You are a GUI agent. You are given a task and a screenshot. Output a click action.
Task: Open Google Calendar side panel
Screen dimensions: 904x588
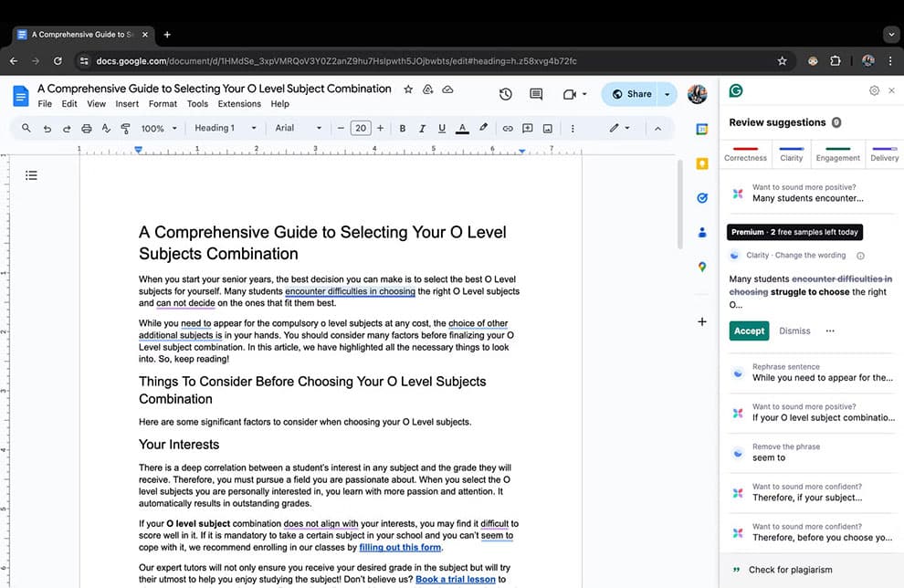tap(701, 129)
